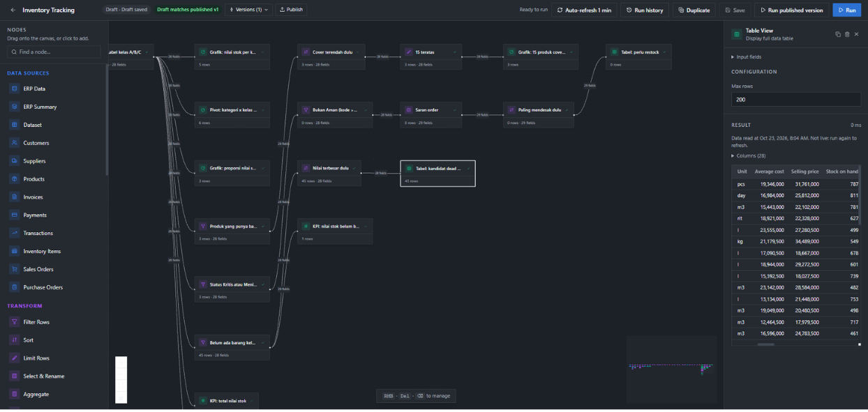The height and width of the screenshot is (412, 868).
Task: Delete the Table View node via trash icon
Action: tap(847, 34)
